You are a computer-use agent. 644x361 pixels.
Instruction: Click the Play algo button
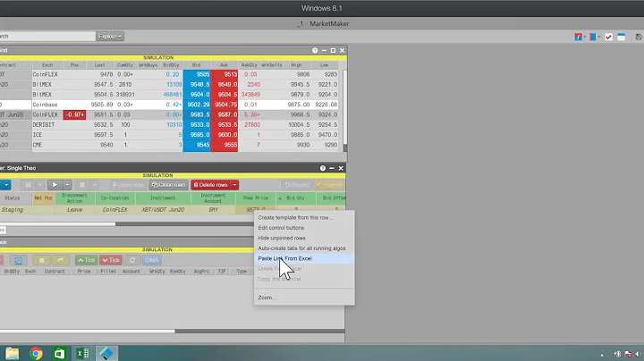click(55, 185)
